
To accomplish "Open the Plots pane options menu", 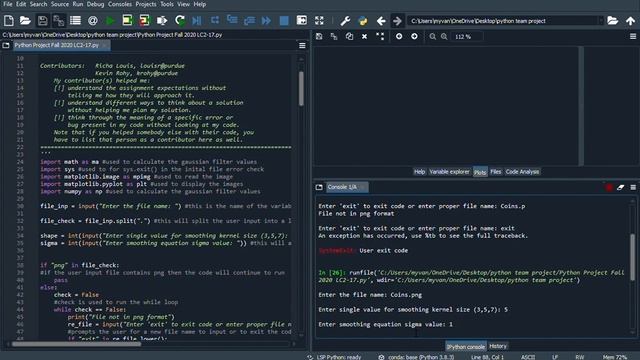I will pyautogui.click(x=633, y=36).
